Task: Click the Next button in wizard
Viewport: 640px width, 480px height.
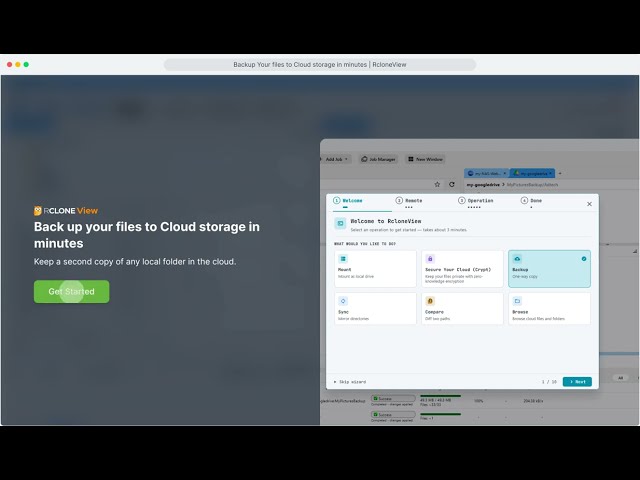Action: coord(577,382)
